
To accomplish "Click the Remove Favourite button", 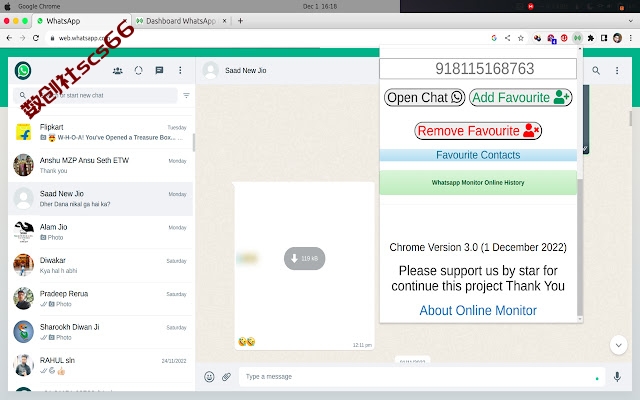I will (x=478, y=131).
